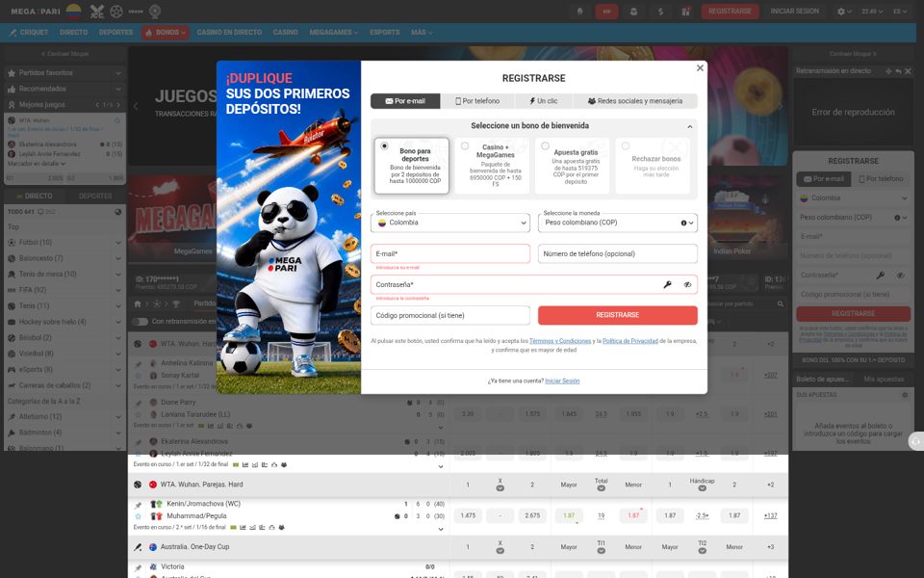Click the tennis ball icon beside WTA Wuhan Parejas
This screenshot has width=924, height=578.
pyautogui.click(x=138, y=485)
